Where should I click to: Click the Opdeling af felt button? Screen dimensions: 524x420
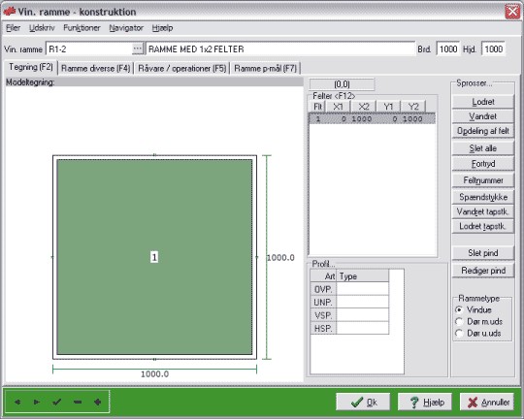pyautogui.click(x=483, y=131)
